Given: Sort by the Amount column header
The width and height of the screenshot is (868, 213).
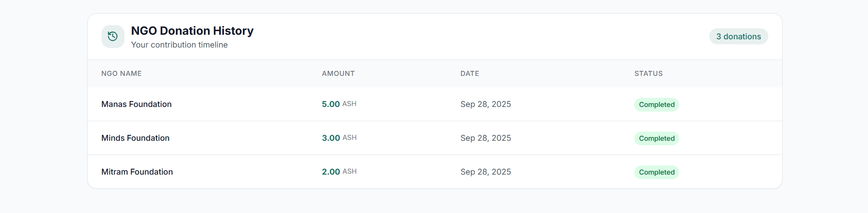Looking at the screenshot, I should coord(338,74).
